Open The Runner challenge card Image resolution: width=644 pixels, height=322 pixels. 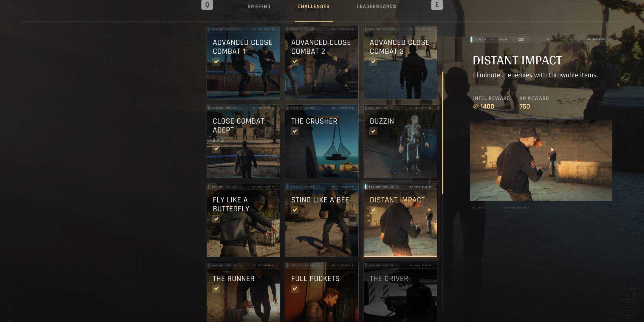click(243, 292)
